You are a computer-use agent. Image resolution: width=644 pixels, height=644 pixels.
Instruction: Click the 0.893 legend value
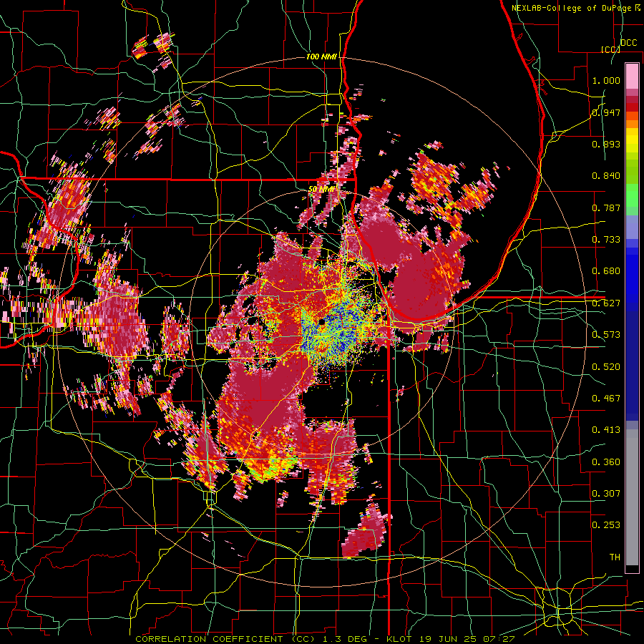click(606, 144)
